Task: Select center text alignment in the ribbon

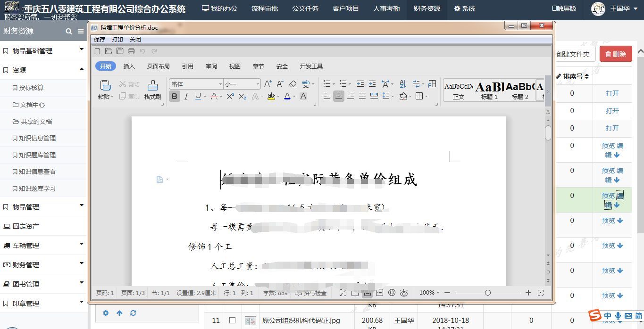Action: point(338,96)
